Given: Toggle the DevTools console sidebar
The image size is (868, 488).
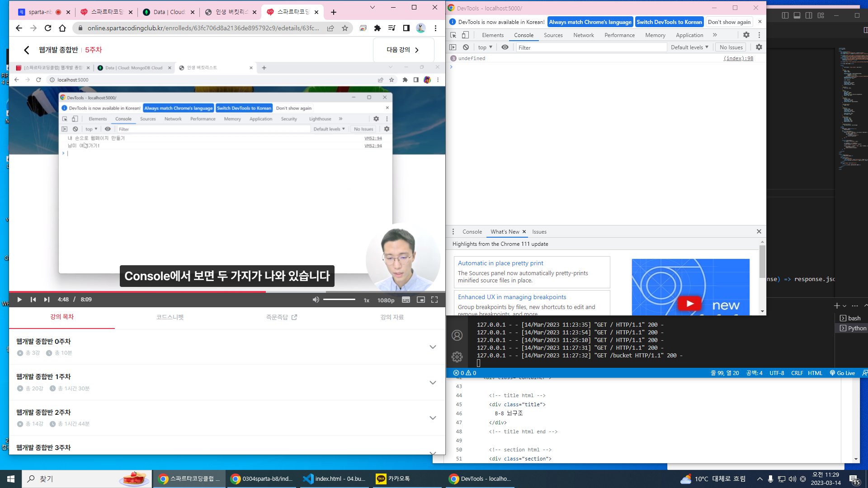Looking at the screenshot, I should click(453, 47).
